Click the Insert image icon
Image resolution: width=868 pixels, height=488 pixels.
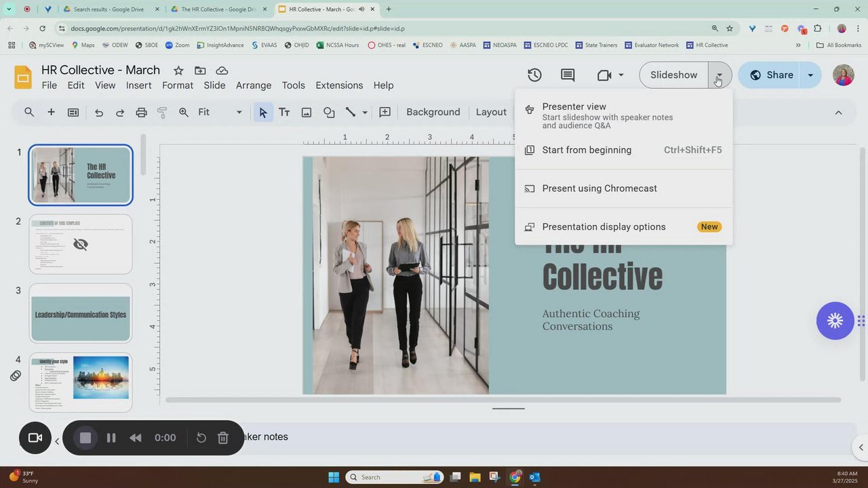click(x=307, y=113)
